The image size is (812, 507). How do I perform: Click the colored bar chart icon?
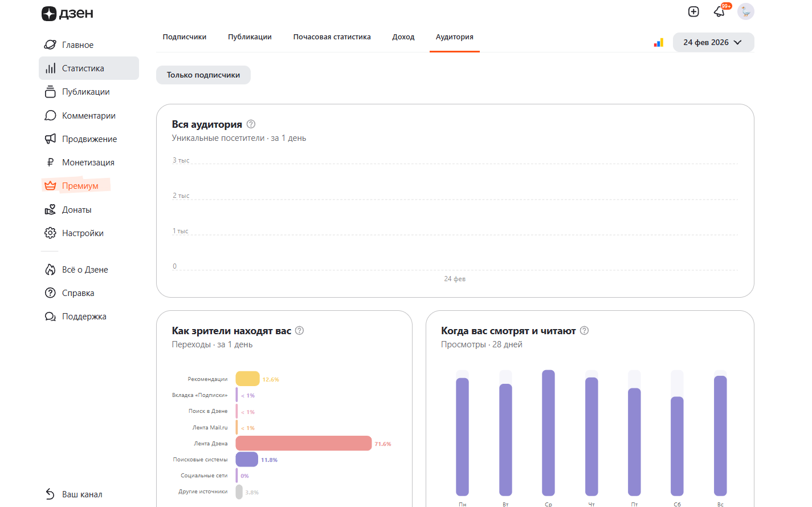point(658,43)
